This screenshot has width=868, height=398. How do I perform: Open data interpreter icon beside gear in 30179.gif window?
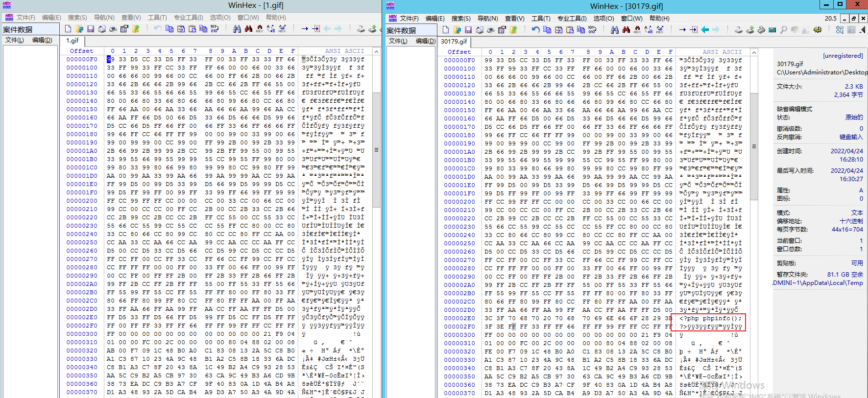(x=840, y=30)
